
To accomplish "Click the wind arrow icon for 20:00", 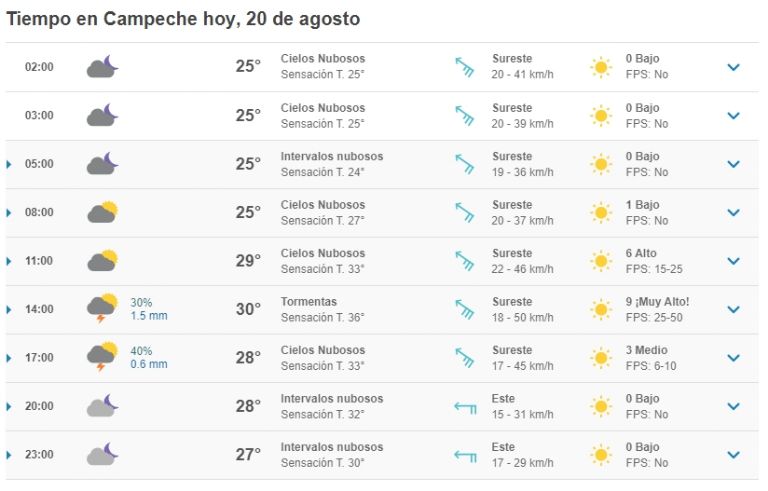I will point(465,407).
